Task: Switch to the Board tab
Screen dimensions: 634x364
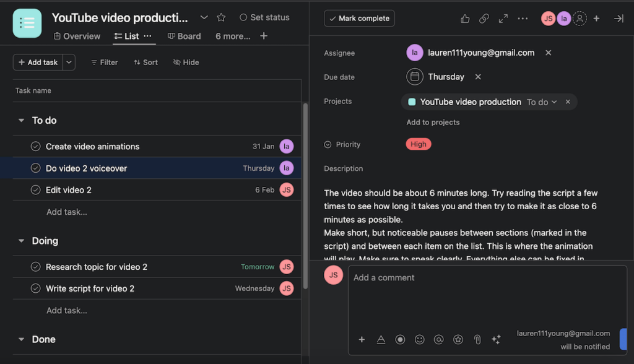Action: [x=184, y=36]
